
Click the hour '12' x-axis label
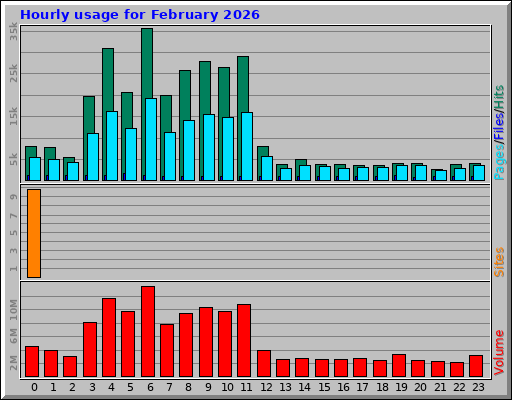[x=266, y=387]
